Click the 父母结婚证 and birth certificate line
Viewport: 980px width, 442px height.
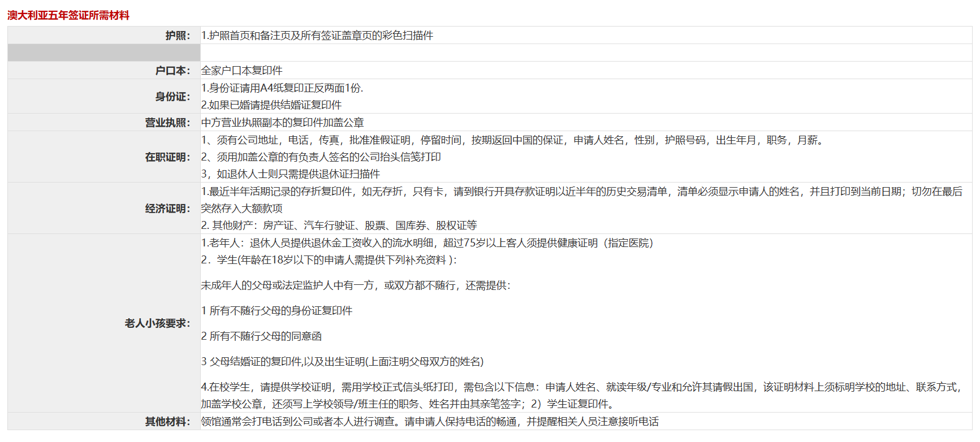point(342,362)
